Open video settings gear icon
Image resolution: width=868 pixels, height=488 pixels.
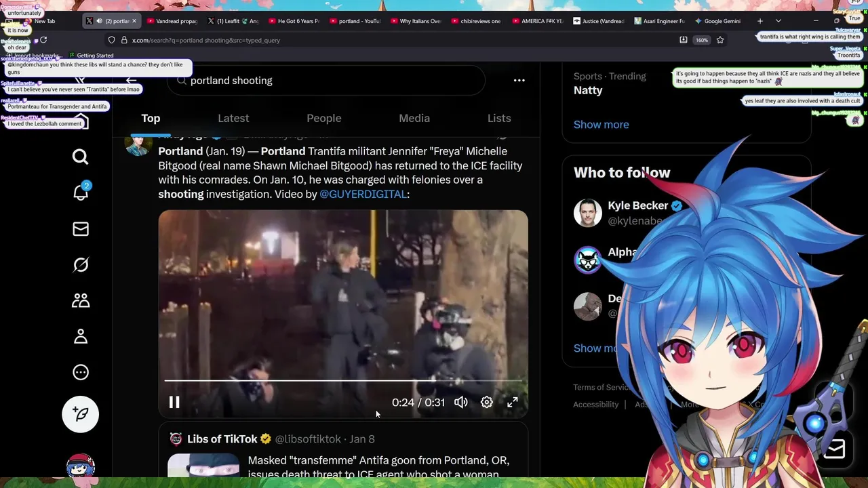(x=487, y=403)
